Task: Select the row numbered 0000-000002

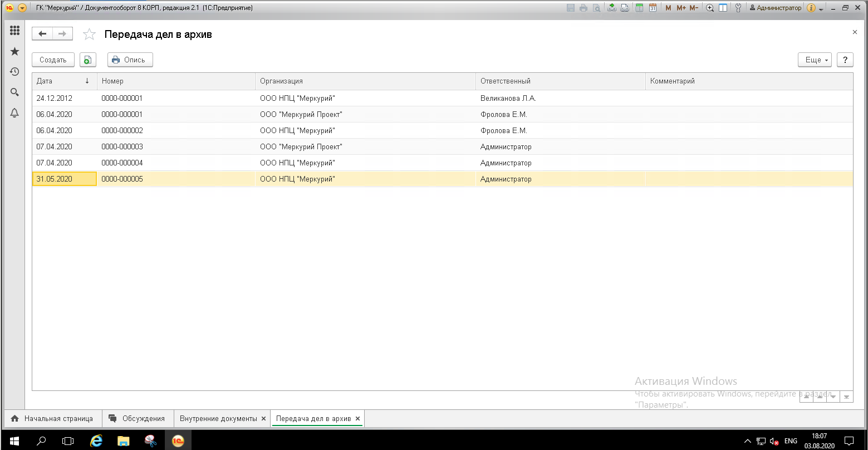Action: (443, 130)
